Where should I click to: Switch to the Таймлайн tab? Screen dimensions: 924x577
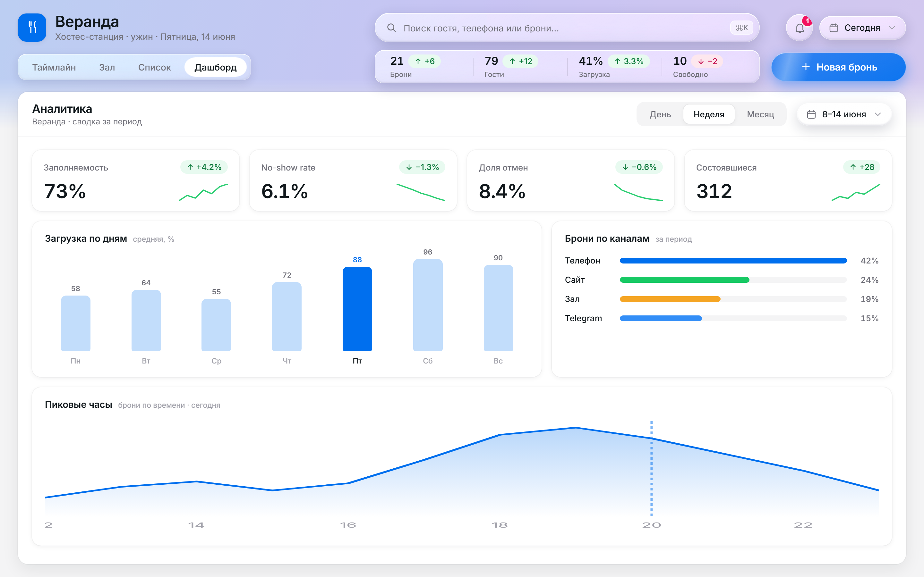click(54, 67)
